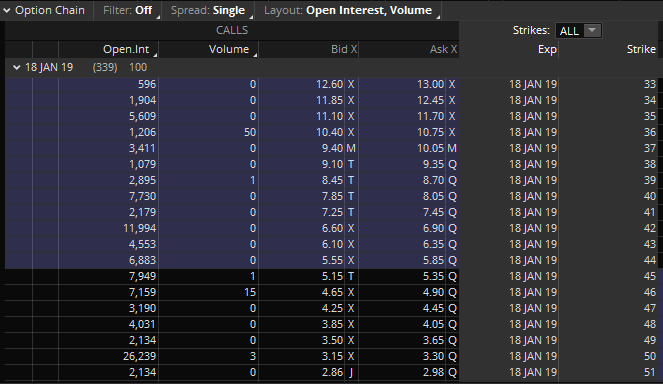Select bid price 11.10 for strike 35

330,116
